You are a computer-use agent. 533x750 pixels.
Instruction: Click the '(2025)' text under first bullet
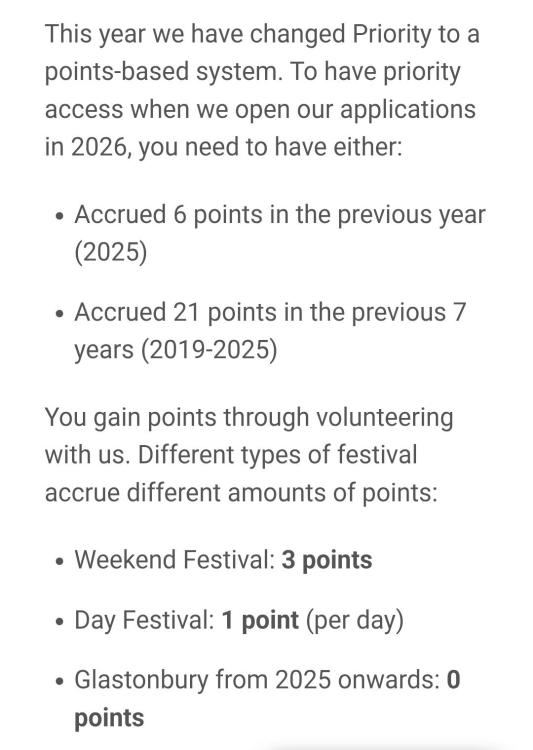coord(111,252)
